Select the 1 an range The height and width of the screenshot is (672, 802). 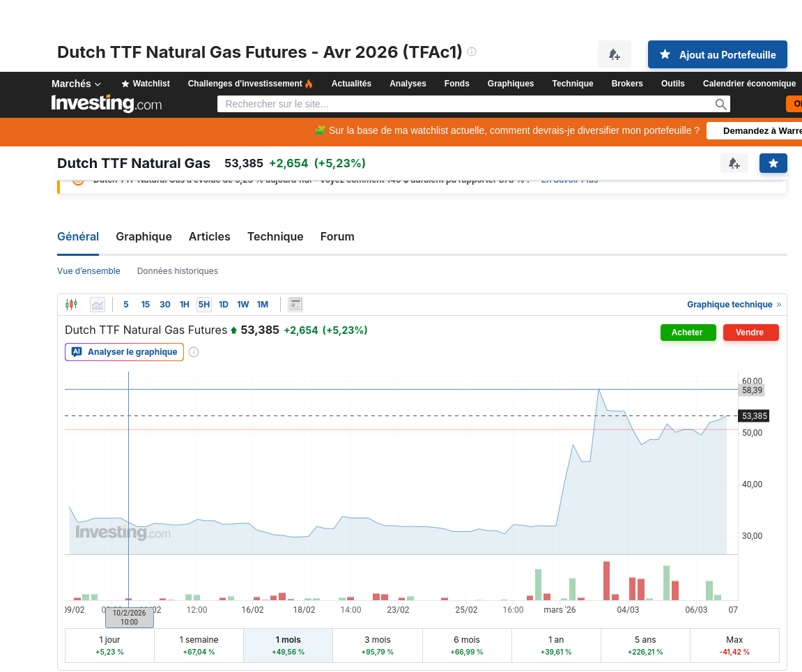556,646
